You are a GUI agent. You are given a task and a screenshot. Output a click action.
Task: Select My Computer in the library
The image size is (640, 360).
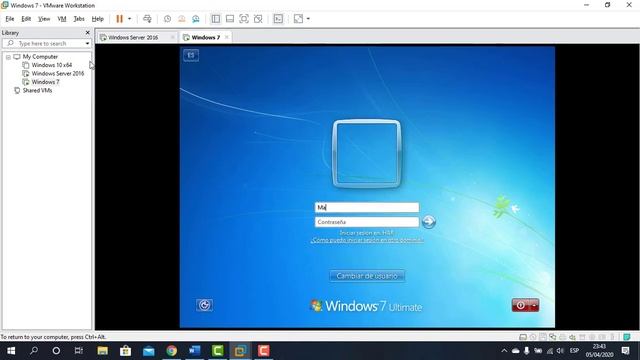tap(40, 57)
